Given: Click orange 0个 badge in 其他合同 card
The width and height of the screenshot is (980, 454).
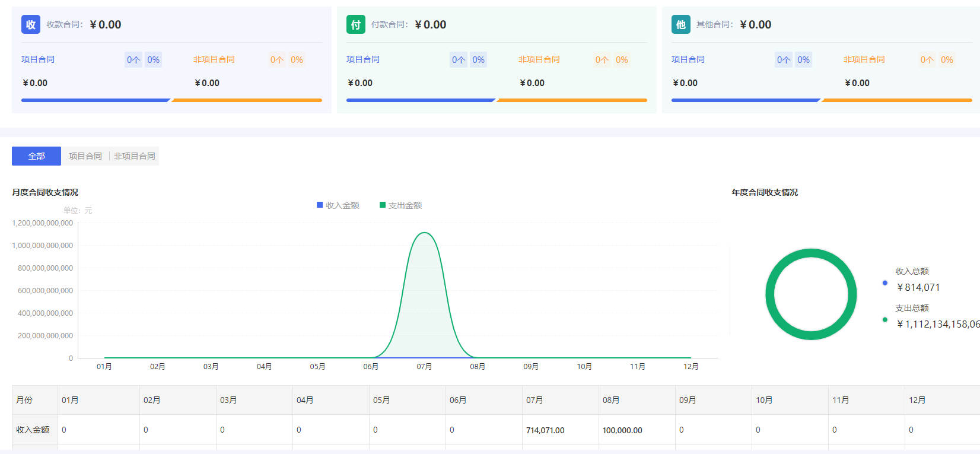Looking at the screenshot, I should 927,60.
